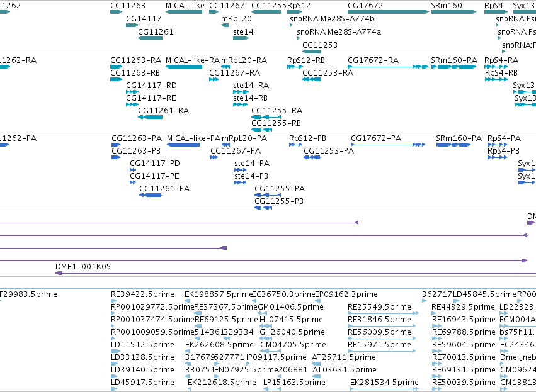Click the CG11263-PB protein label
Image resolution: width=536 pixels, height=392 pixels.
[x=135, y=151]
